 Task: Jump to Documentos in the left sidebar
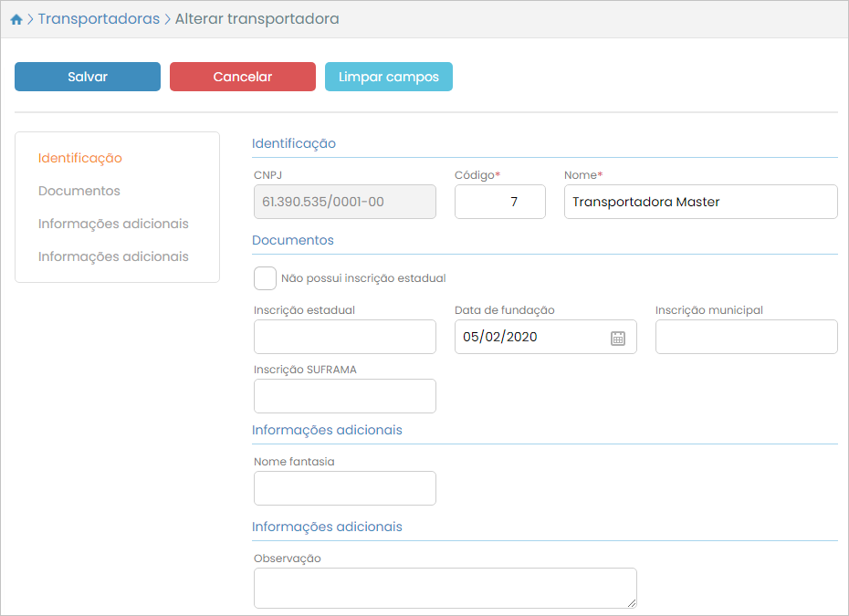79,191
